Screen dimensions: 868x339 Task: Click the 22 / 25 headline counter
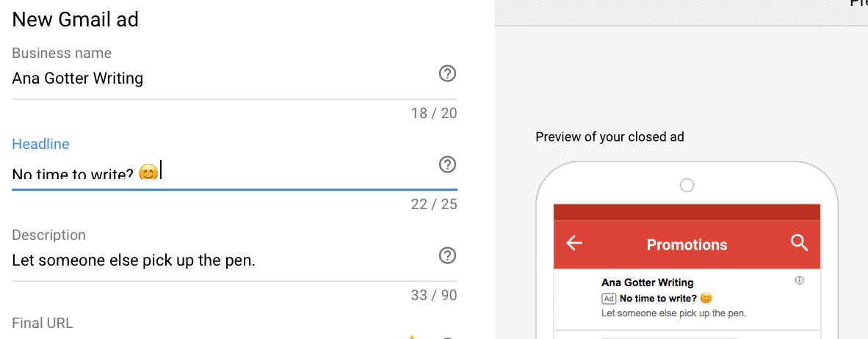point(434,205)
